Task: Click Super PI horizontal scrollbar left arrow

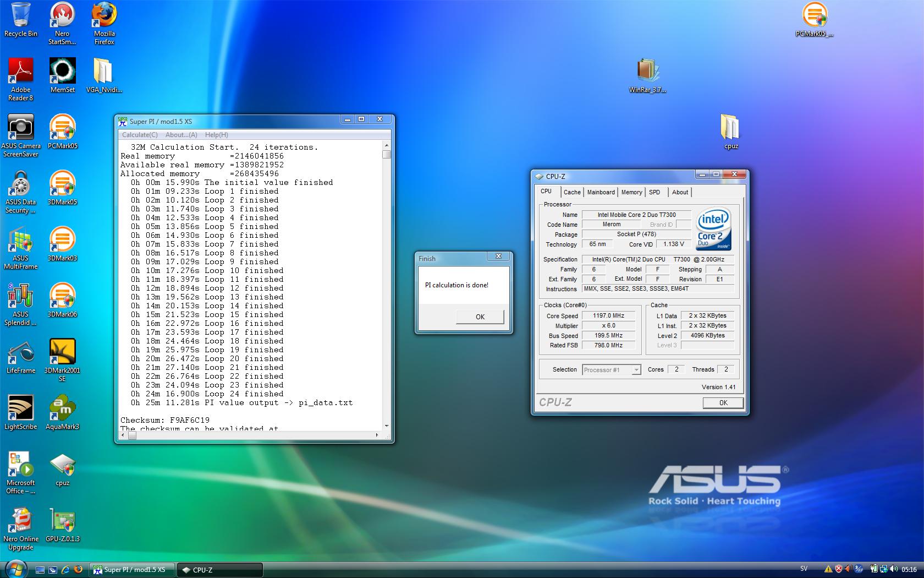Action: (x=124, y=435)
